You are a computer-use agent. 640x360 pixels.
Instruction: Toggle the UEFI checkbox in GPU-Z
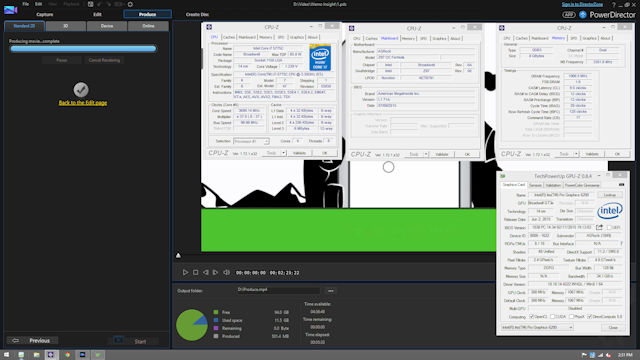point(609,227)
